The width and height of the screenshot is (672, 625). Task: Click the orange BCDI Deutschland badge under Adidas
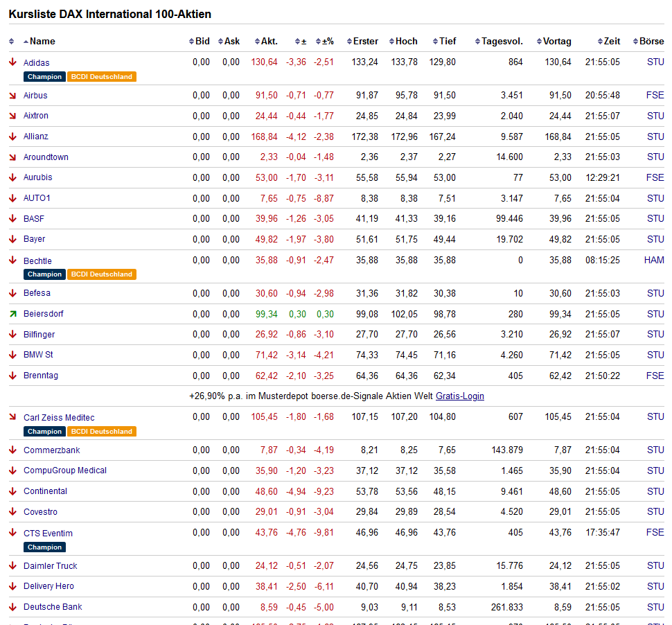point(101,77)
